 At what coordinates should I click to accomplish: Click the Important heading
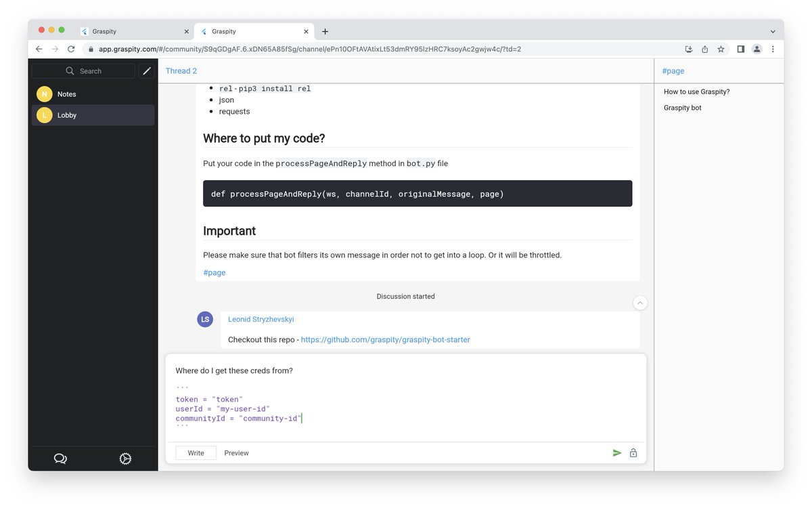(x=229, y=231)
